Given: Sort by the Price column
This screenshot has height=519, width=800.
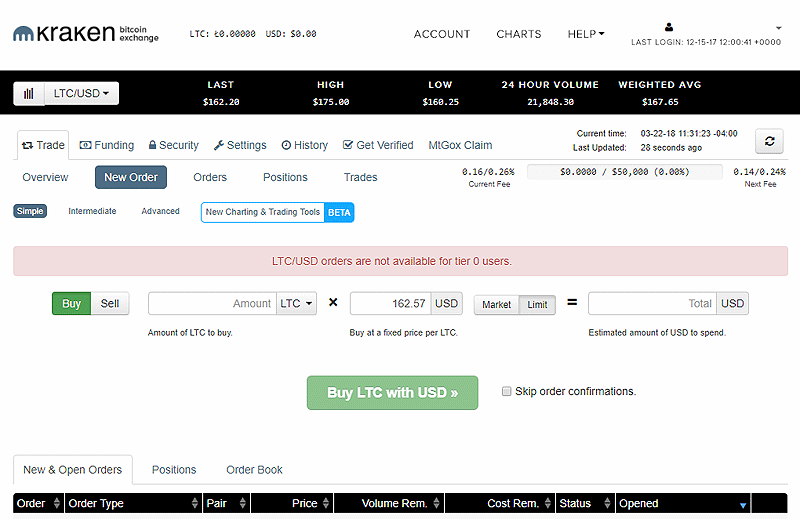Looking at the screenshot, I should 292,503.
